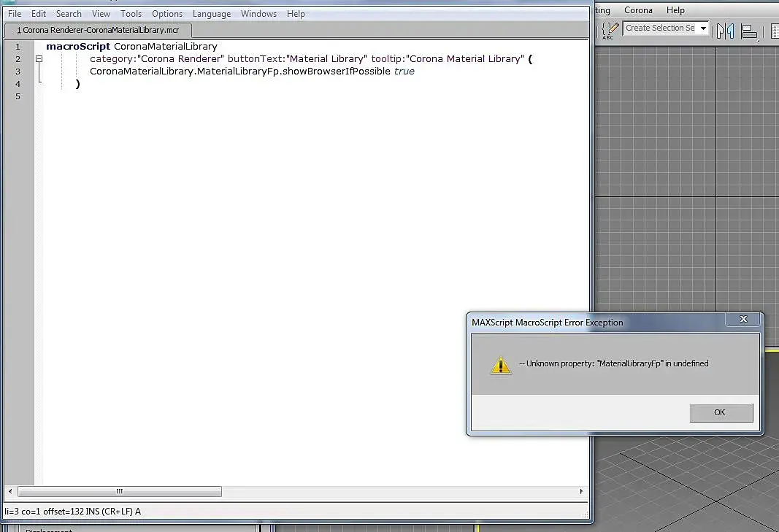Open the script editor Help menu

296,14
